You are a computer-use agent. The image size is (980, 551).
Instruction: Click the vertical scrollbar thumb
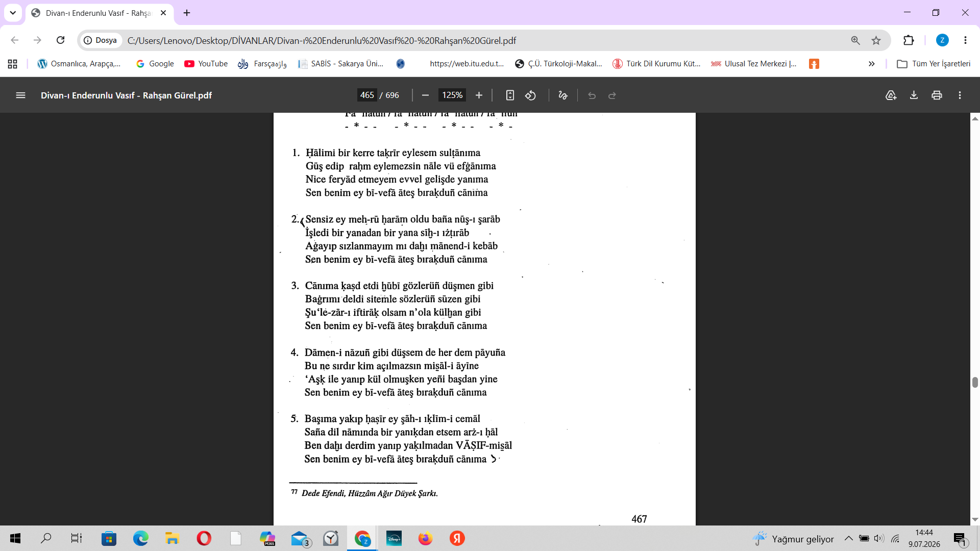tap(975, 383)
